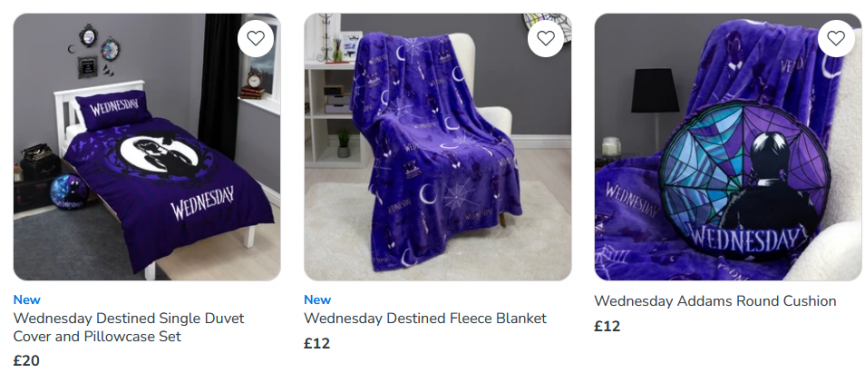The width and height of the screenshot is (865, 373).
Task: Open the fleece blanket on chair photo
Action: tap(437, 147)
